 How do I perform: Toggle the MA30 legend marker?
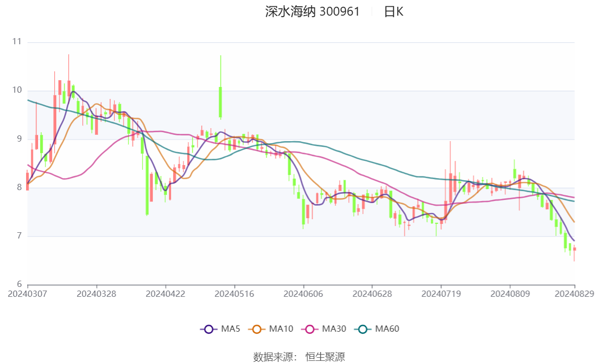(x=310, y=329)
